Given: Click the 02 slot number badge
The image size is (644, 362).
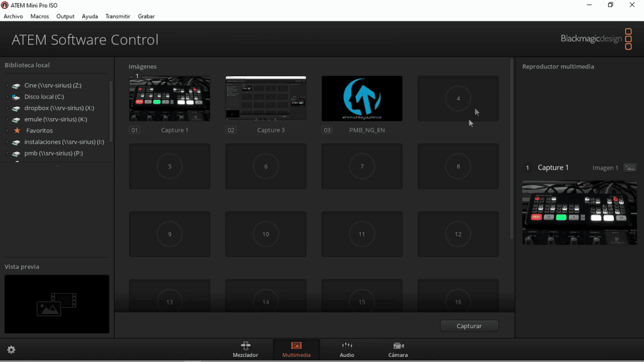Looking at the screenshot, I should point(231,130).
